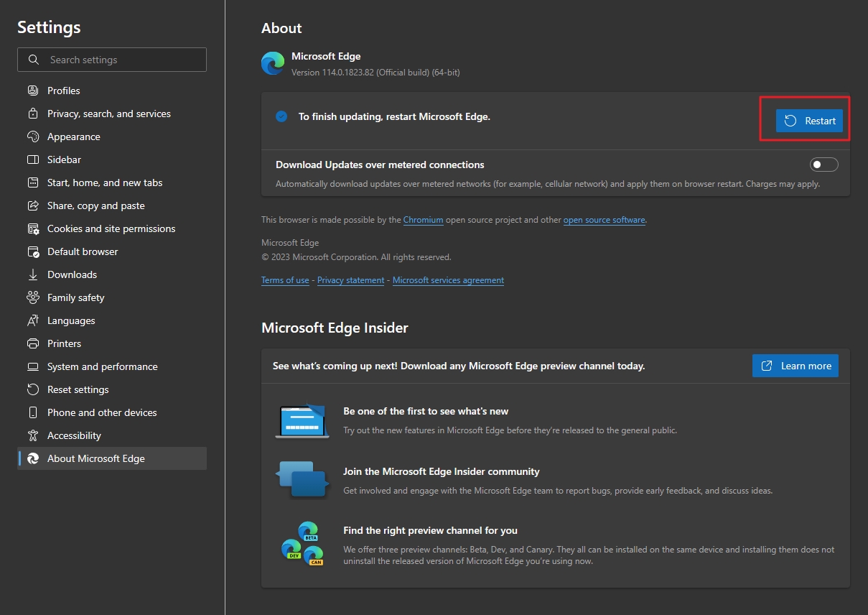The image size is (868, 615).
Task: Open Downloads using the download arrow icon
Action: click(33, 274)
